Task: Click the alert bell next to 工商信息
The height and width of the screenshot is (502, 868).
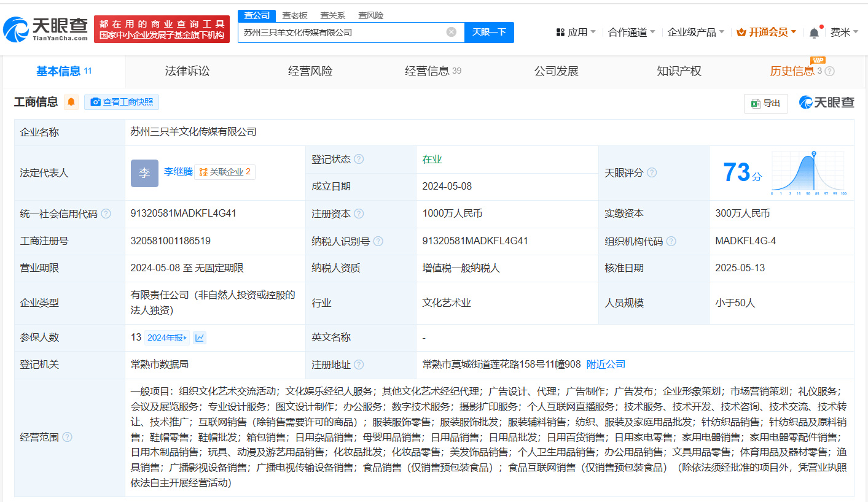Action: point(72,102)
